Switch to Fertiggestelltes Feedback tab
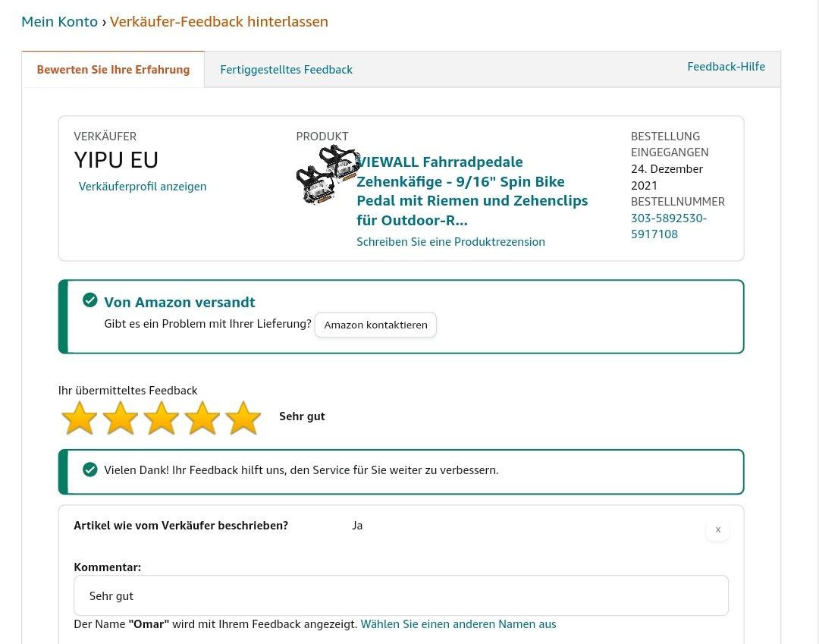Viewport: 819px width, 644px height. point(286,70)
